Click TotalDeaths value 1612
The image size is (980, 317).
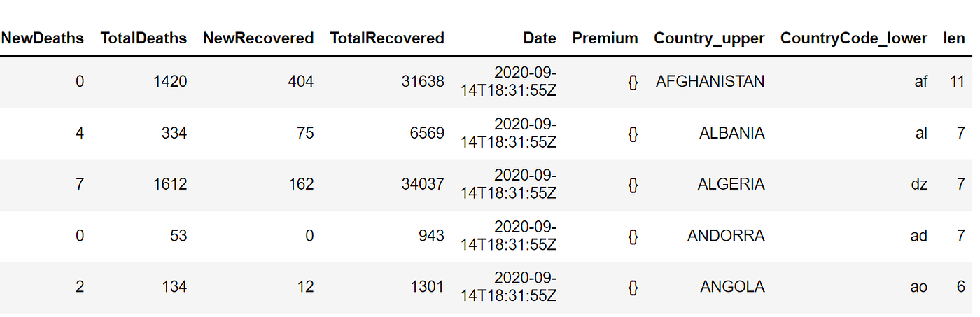(x=170, y=185)
